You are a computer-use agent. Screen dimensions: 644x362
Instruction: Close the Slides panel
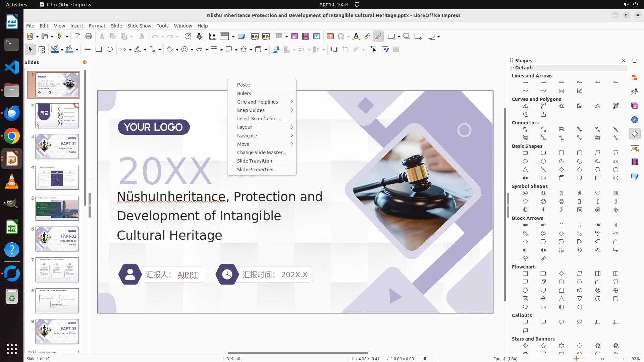click(85, 62)
